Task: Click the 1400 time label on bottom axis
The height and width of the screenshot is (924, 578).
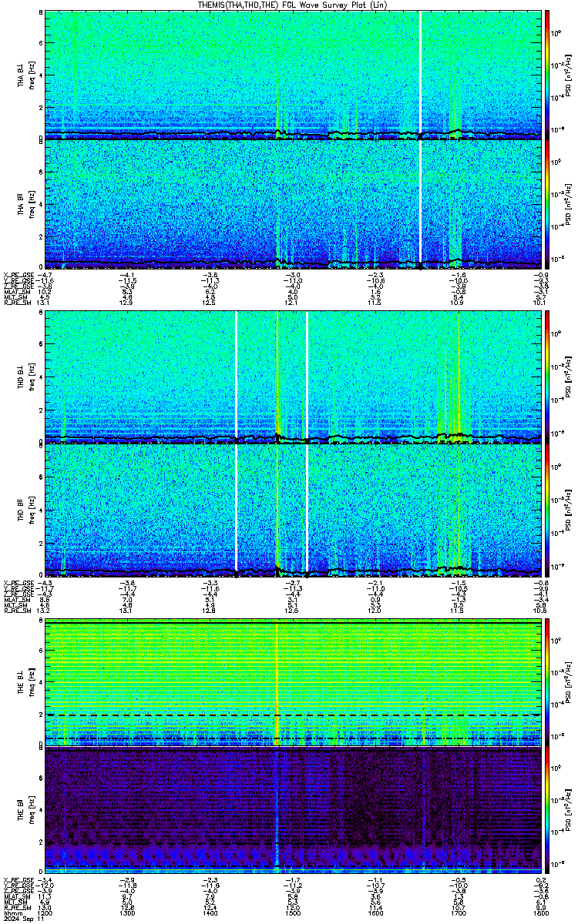Action: point(210,915)
